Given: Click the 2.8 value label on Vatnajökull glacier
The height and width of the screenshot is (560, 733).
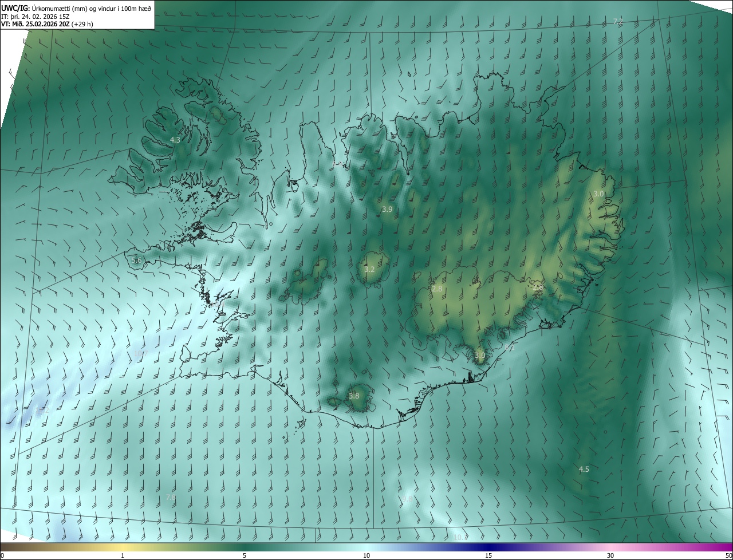Looking at the screenshot, I should click(437, 289).
